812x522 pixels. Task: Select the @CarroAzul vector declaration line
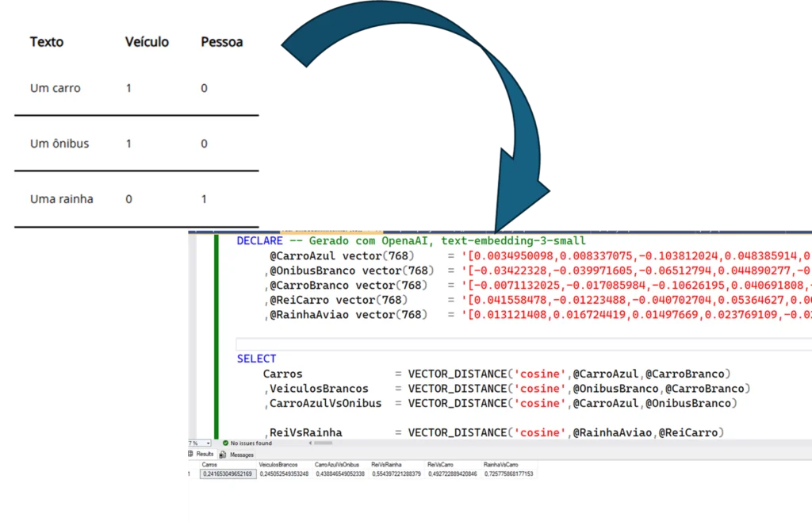(x=317, y=255)
